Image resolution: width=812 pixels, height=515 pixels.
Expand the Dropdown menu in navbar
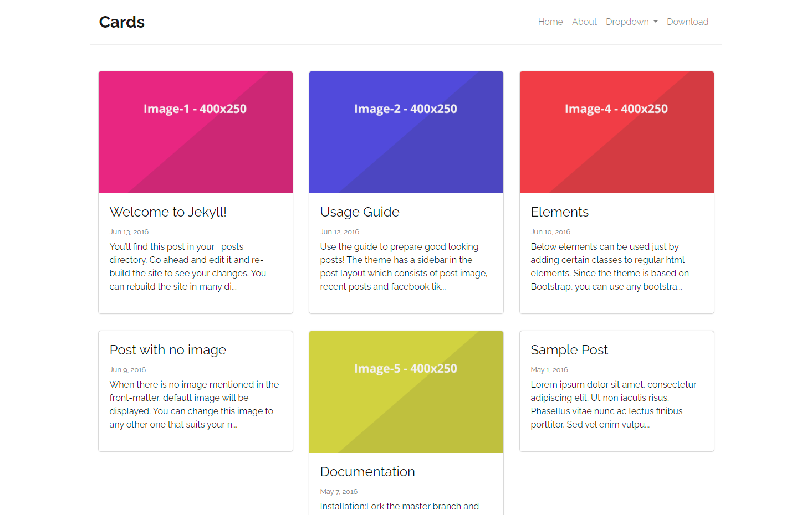pos(631,22)
